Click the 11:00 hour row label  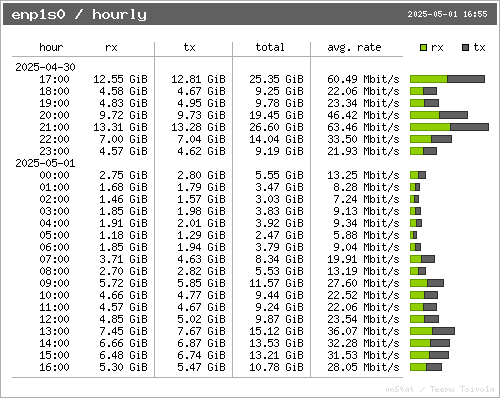pos(54,307)
